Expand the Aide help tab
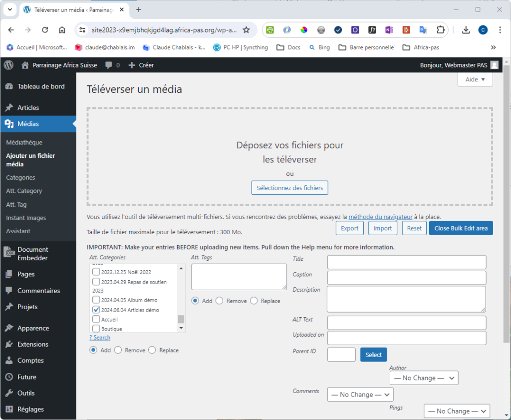 tap(475, 79)
